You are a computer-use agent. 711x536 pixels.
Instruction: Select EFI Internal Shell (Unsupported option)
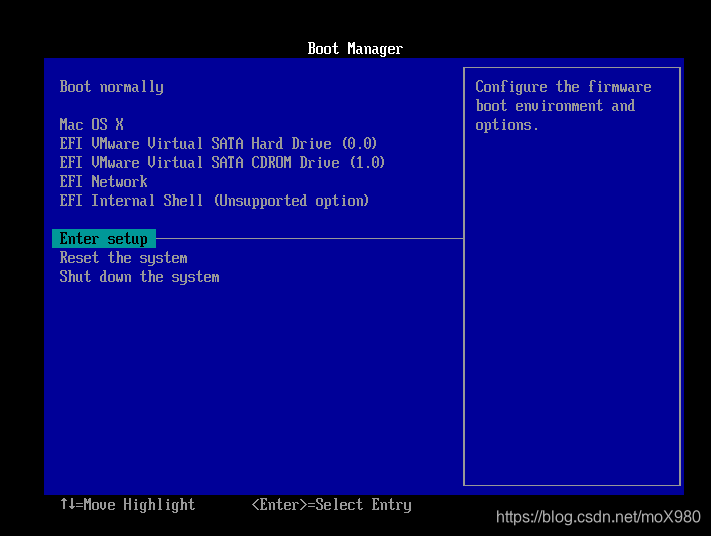coord(214,200)
